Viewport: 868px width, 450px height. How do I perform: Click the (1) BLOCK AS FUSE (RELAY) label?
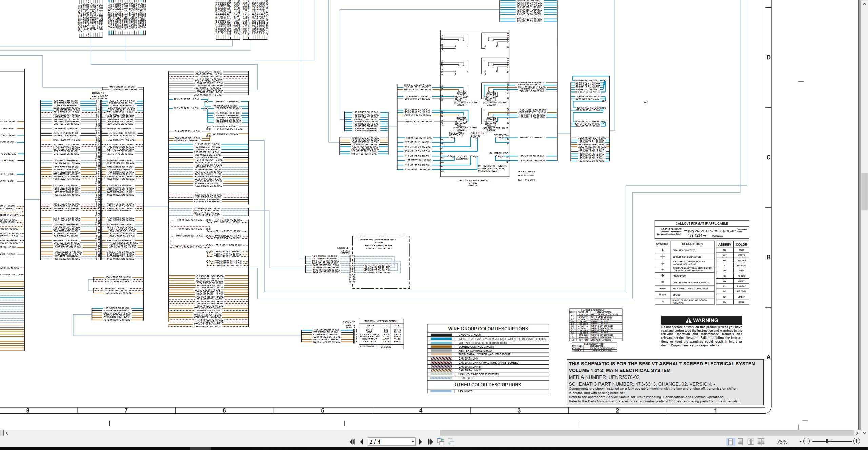click(473, 181)
